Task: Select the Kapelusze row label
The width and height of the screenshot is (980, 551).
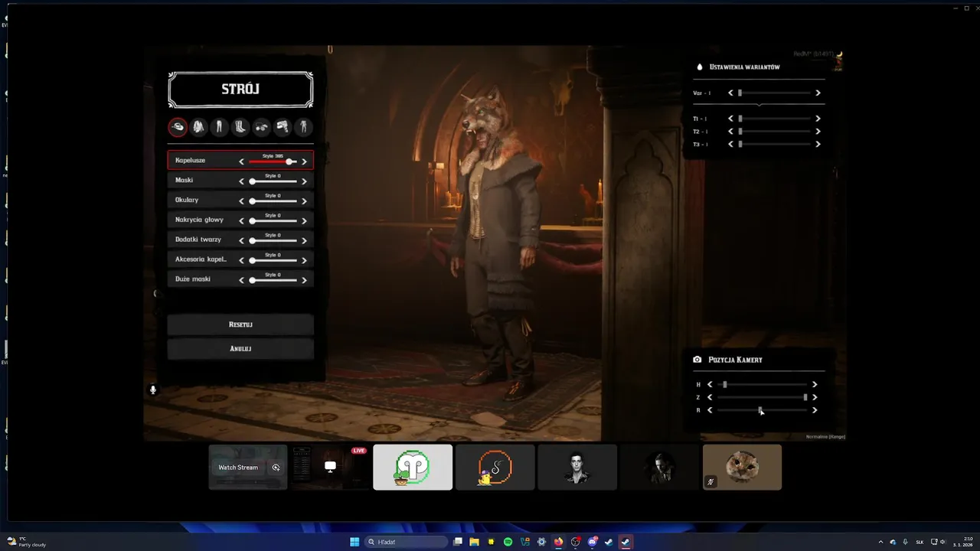Action: coord(190,160)
